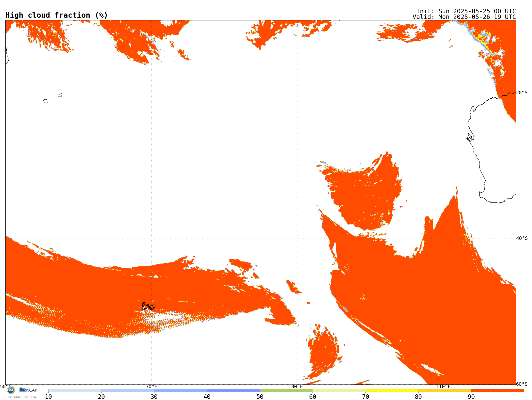This screenshot has width=532, height=400.
Task: Click the colorbar tick label 90
Action: pyautogui.click(x=471, y=397)
